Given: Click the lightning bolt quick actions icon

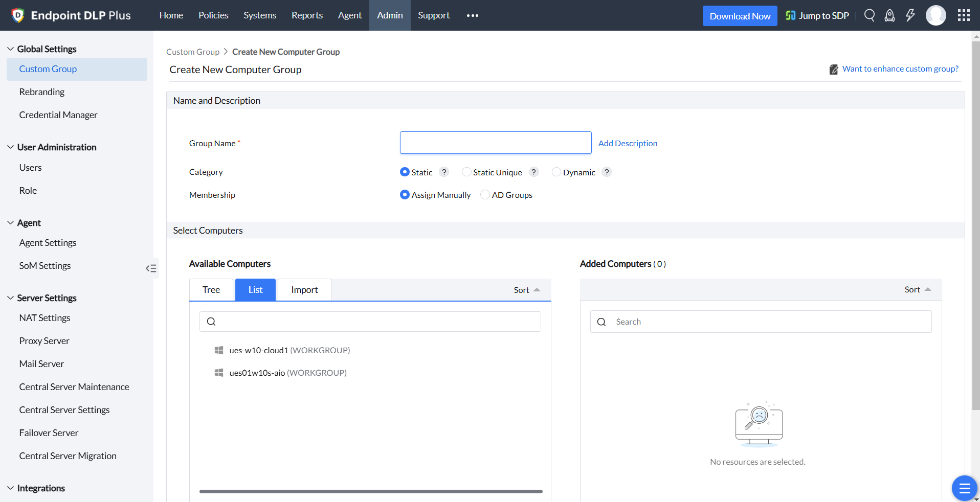Looking at the screenshot, I should [910, 15].
